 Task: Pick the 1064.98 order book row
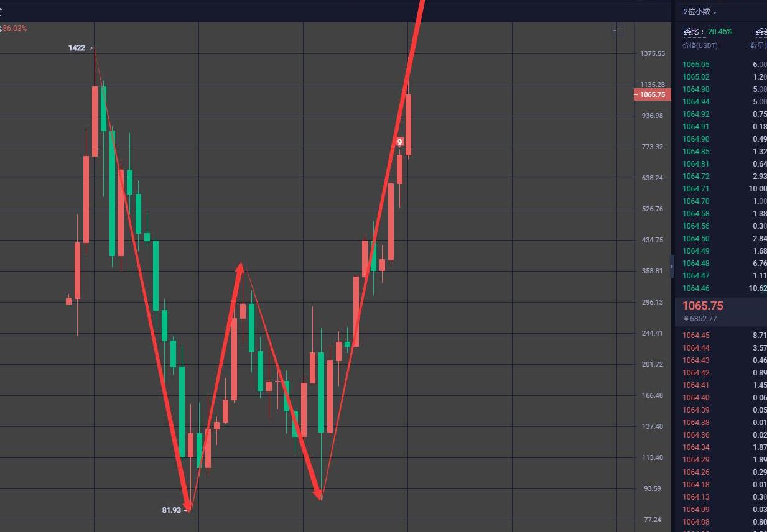pos(695,89)
